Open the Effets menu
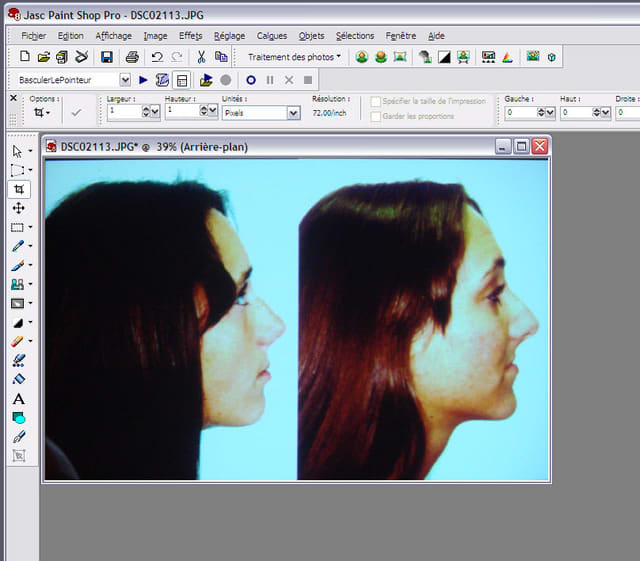The image size is (640, 561). (x=190, y=35)
